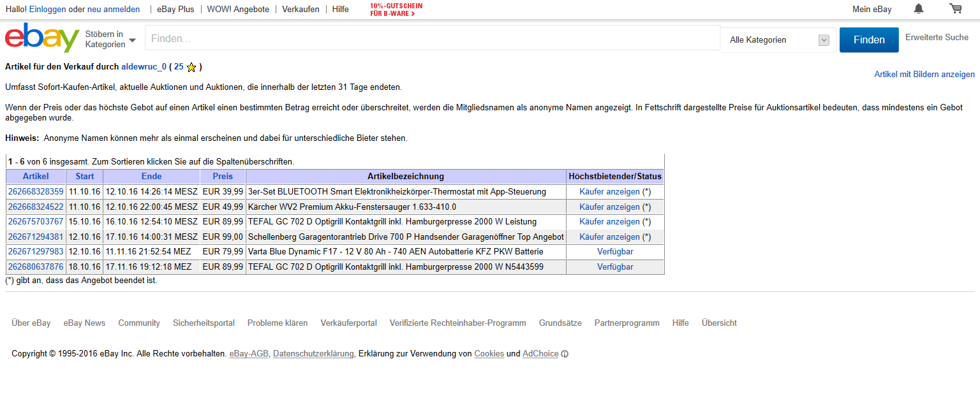980x417 pixels.
Task: Open WOW! Angebote in top bar
Action: [238, 10]
